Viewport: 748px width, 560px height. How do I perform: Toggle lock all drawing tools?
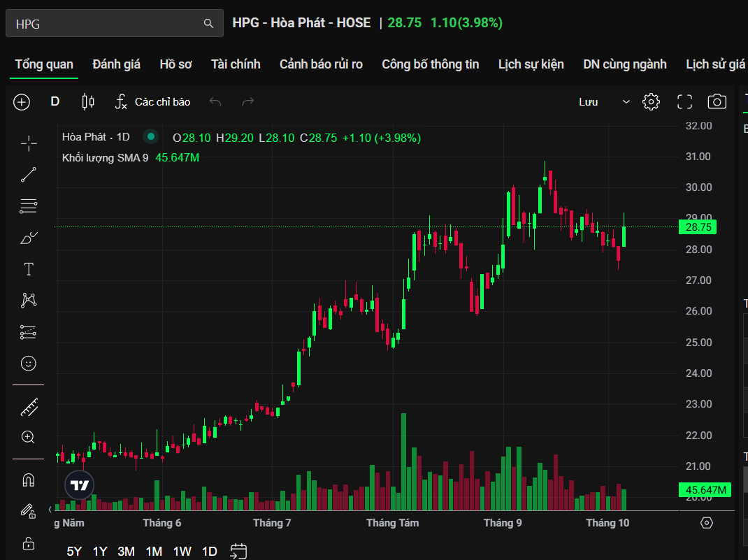click(29, 543)
